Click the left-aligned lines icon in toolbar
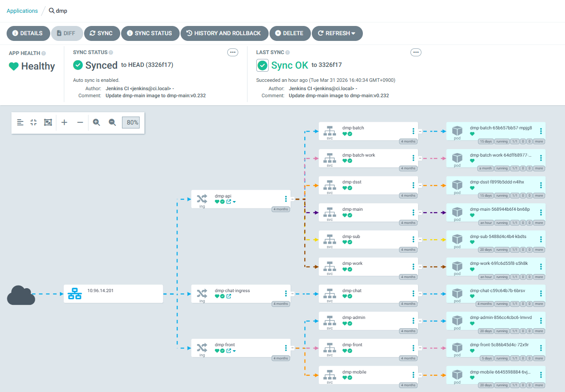The image size is (565, 392). point(20,122)
